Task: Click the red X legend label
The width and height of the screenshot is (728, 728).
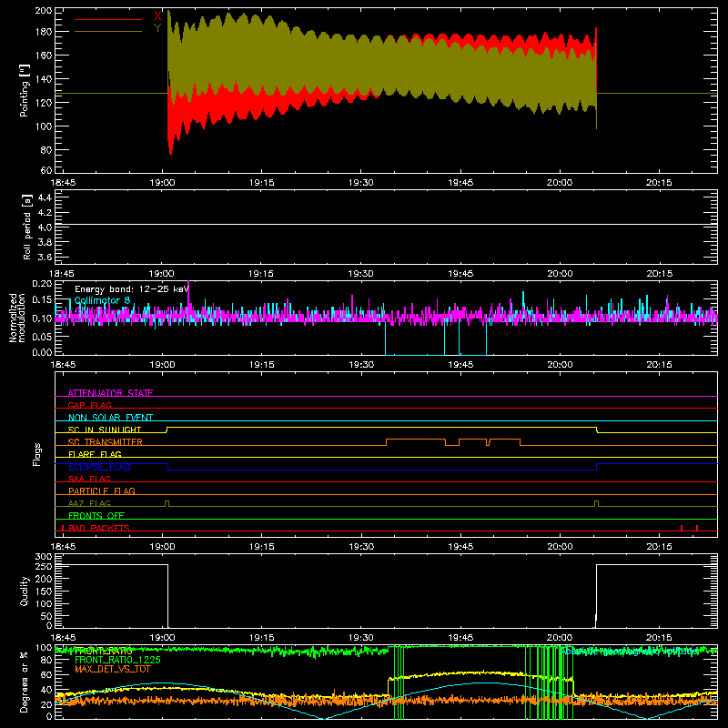Action: click(157, 15)
